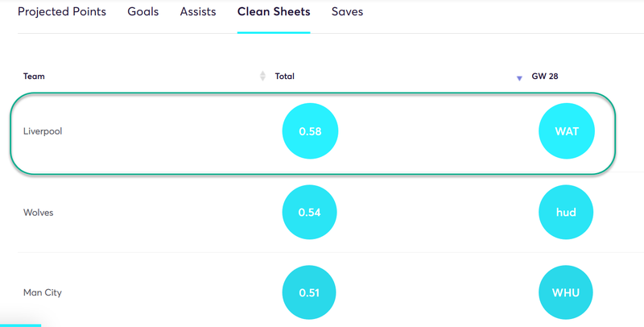
Task: Click the descending arrow beside GW 28
Action: point(519,78)
